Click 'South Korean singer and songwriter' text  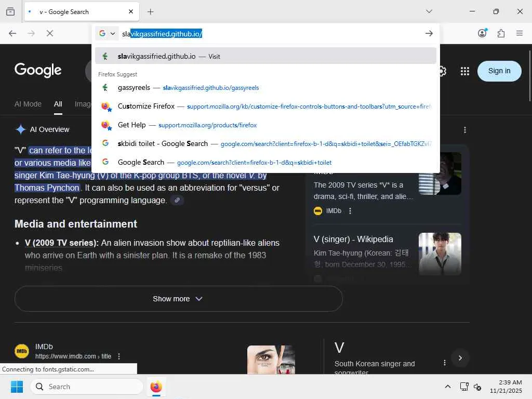pos(374,368)
